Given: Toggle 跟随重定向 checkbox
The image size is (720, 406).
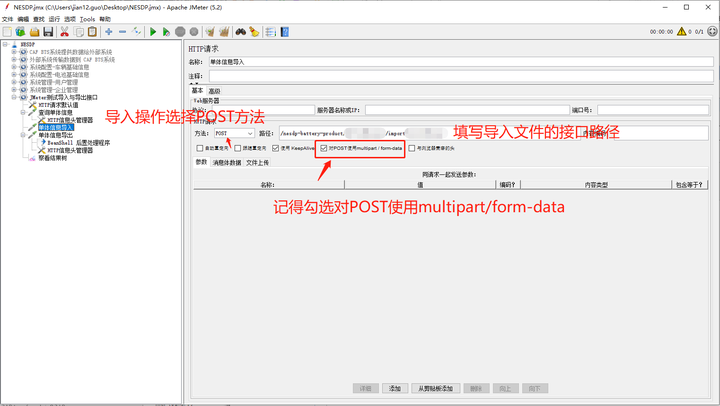Looking at the screenshot, I should (237, 148).
